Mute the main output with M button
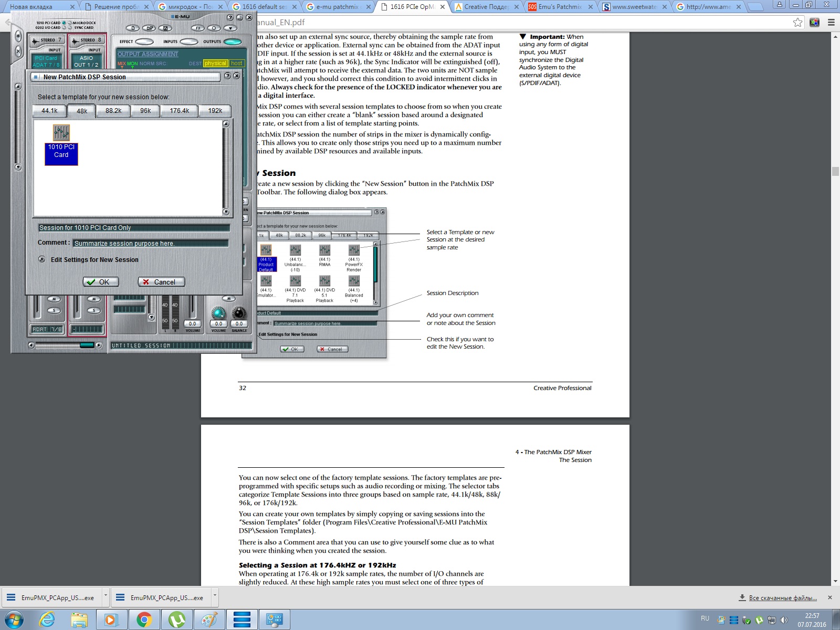Image resolution: width=840 pixels, height=630 pixels. click(229, 299)
